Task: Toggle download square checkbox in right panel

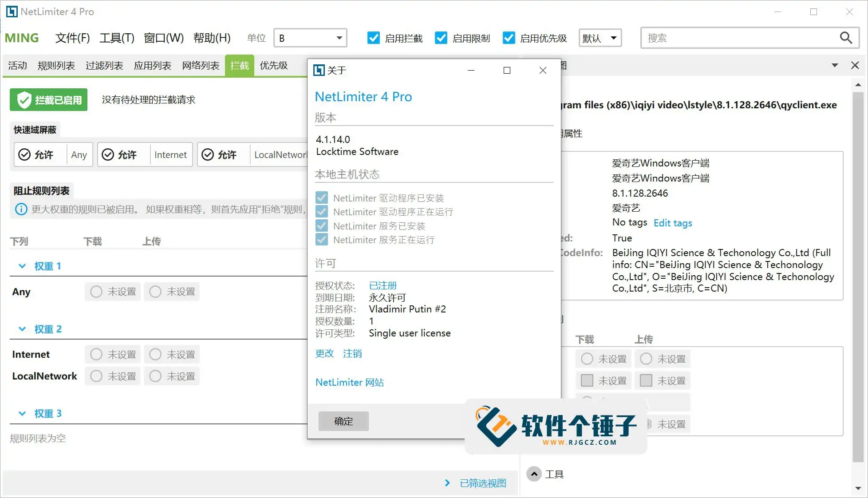Action: point(587,380)
